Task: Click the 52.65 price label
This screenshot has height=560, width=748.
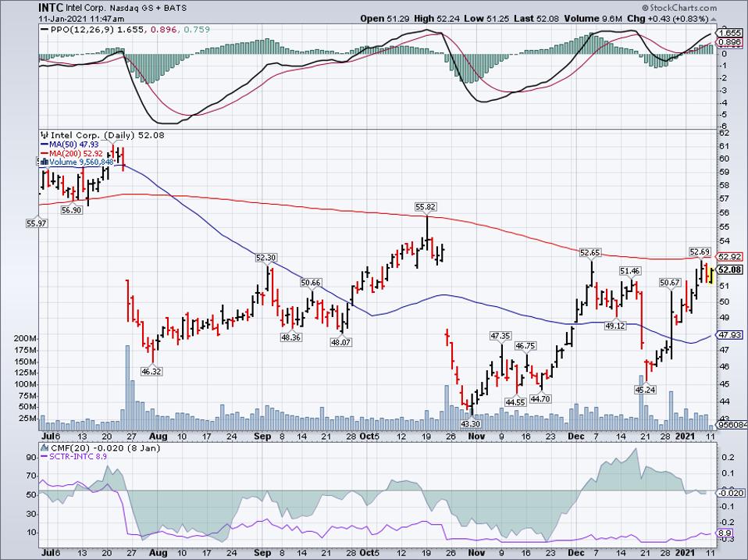Action: (x=590, y=252)
